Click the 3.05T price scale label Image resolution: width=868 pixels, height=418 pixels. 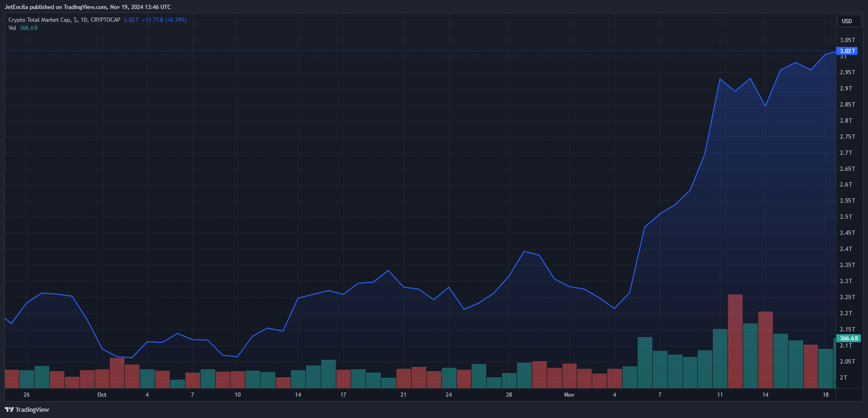(847, 40)
